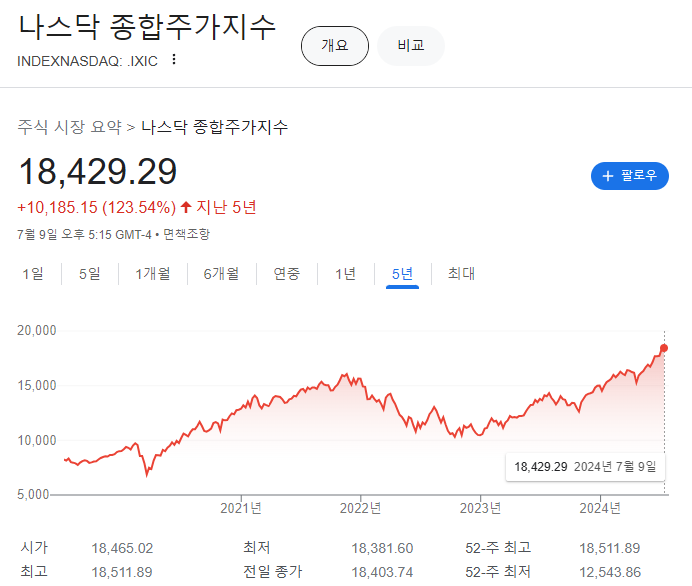The width and height of the screenshot is (692, 586).
Task: Switch chart range to 연중
Action: [x=287, y=274]
